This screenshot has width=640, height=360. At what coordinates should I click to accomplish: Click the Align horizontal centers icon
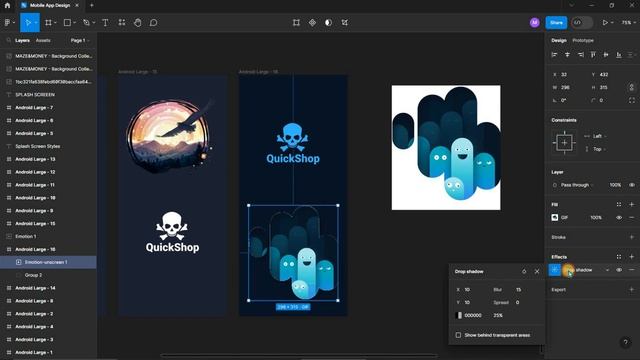pyautogui.click(x=567, y=55)
